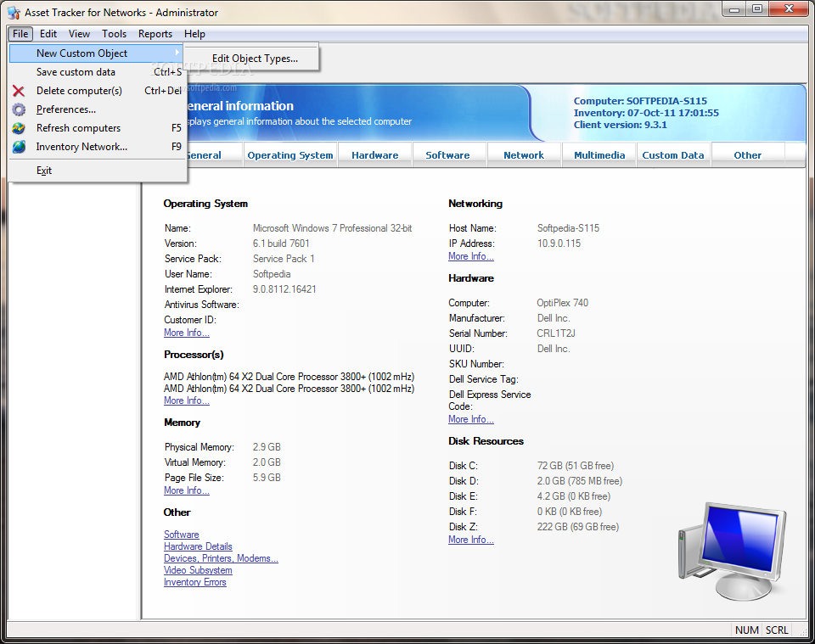Image resolution: width=815 pixels, height=644 pixels.
Task: Select Save custom data menu entry
Action: [x=97, y=72]
